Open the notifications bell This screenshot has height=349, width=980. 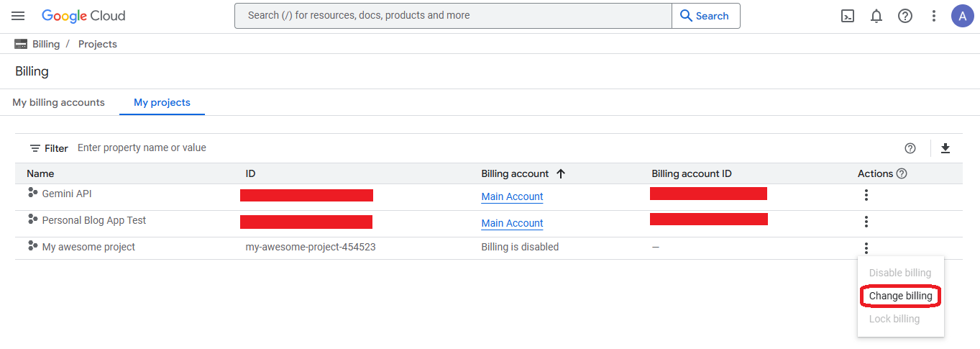[x=876, y=16]
